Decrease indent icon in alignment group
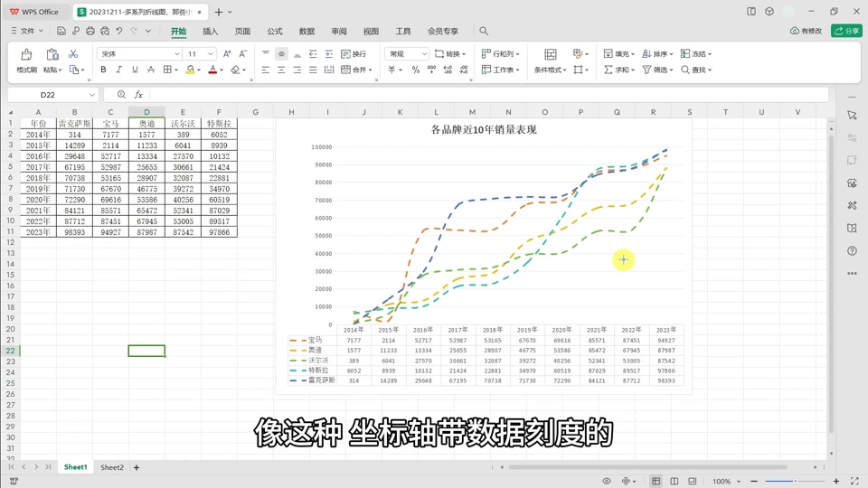Image resolution: width=868 pixels, height=488 pixels. [313, 53]
